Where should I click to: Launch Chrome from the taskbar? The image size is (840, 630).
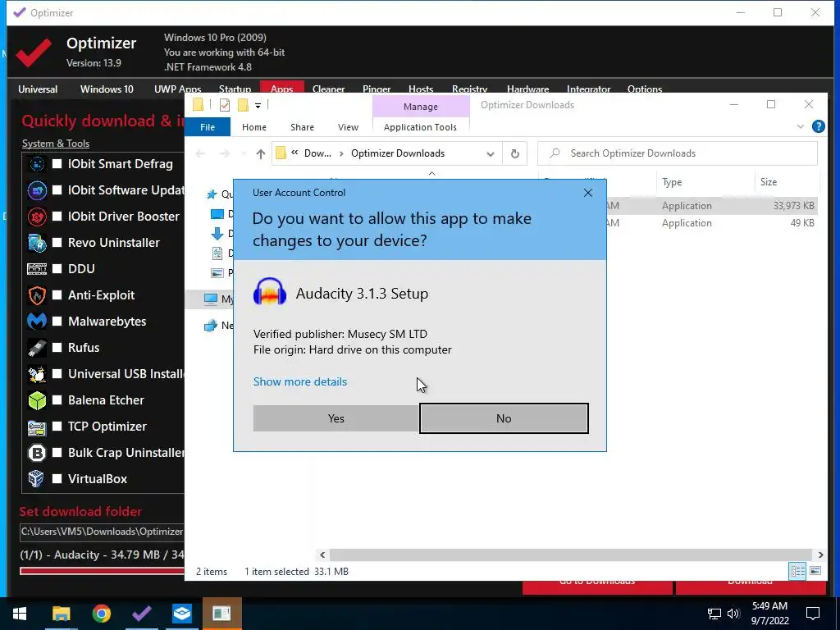[101, 614]
